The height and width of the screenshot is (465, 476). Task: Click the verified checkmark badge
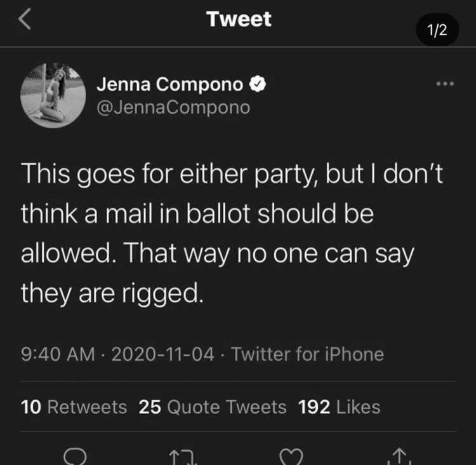pos(258,84)
